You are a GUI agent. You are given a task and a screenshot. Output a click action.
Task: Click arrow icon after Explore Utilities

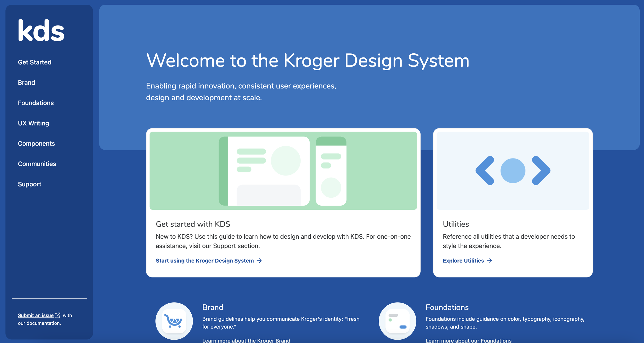pyautogui.click(x=489, y=261)
